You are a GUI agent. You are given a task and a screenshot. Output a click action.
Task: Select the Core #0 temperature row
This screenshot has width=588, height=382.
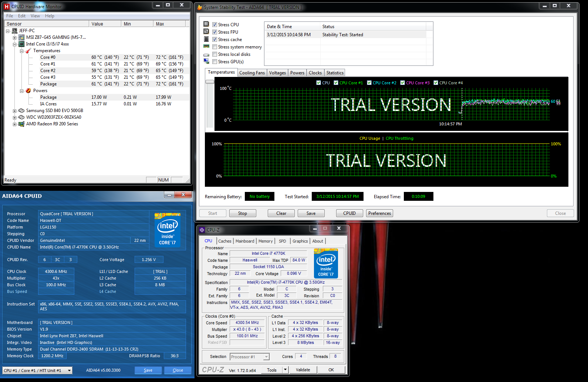pos(97,57)
